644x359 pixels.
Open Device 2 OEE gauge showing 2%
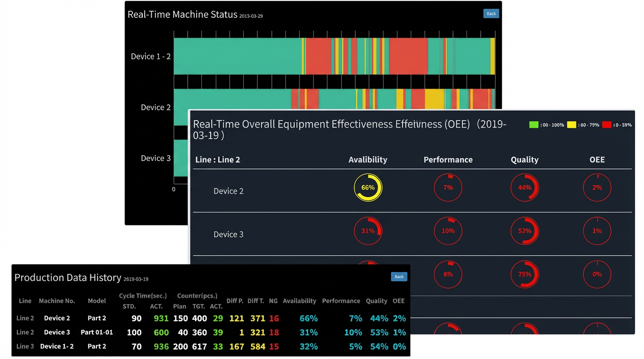point(597,187)
